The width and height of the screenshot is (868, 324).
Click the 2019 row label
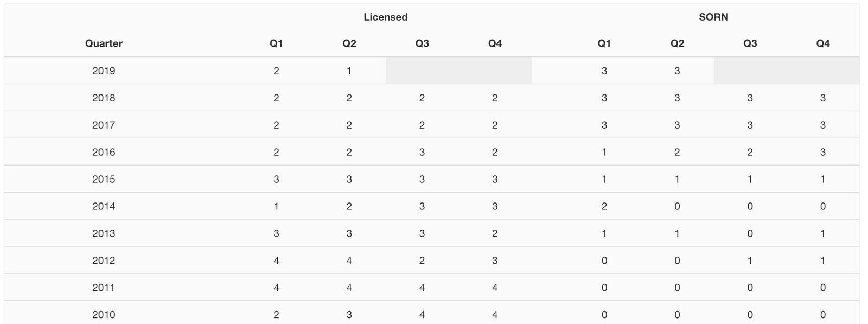(x=104, y=71)
